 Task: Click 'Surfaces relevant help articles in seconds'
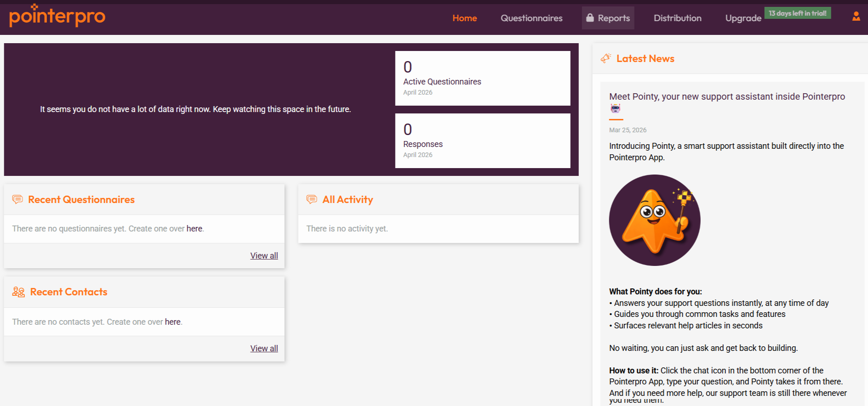point(688,325)
